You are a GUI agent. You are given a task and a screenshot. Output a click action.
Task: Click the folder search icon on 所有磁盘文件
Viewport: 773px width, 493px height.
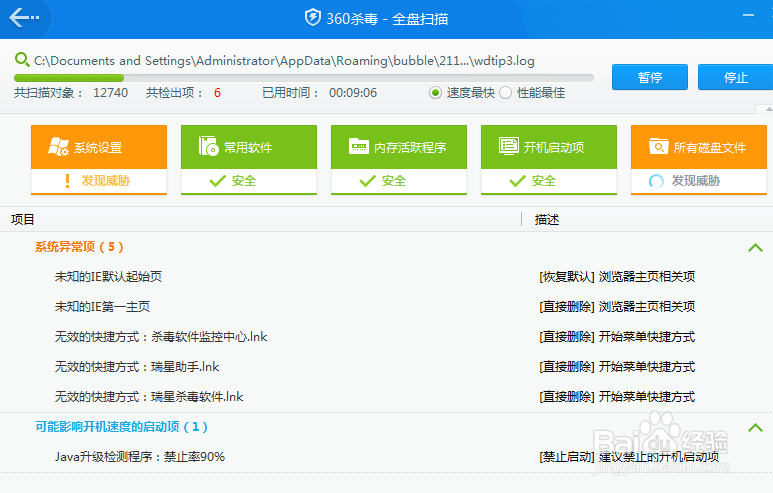(658, 146)
